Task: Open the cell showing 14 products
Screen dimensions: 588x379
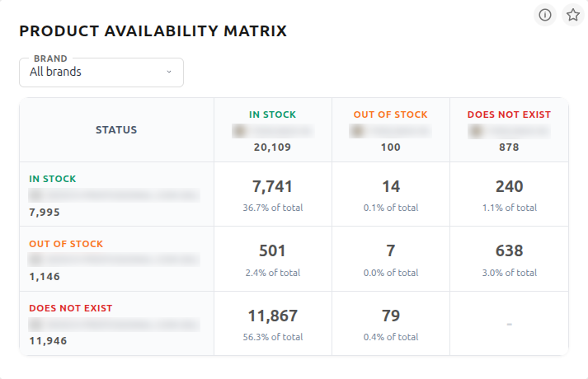Action: coord(390,194)
